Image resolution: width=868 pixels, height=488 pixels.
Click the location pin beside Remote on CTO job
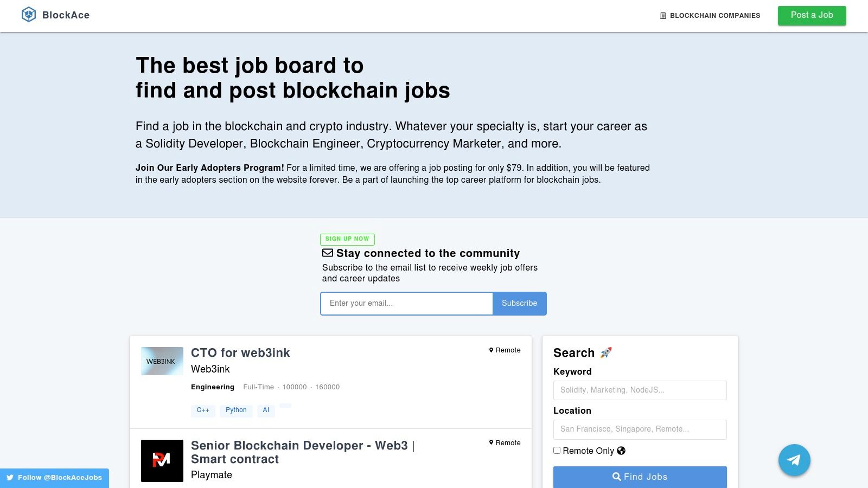pos(492,350)
